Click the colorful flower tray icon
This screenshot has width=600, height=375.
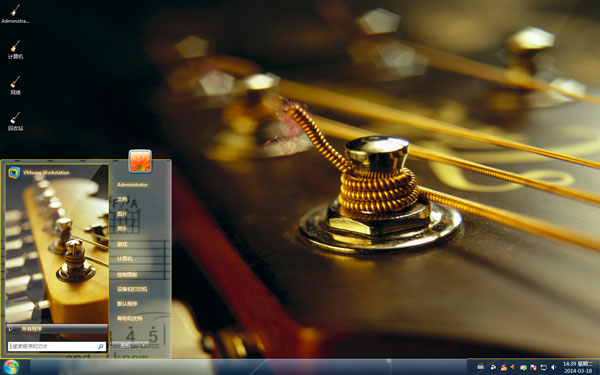[x=504, y=367]
